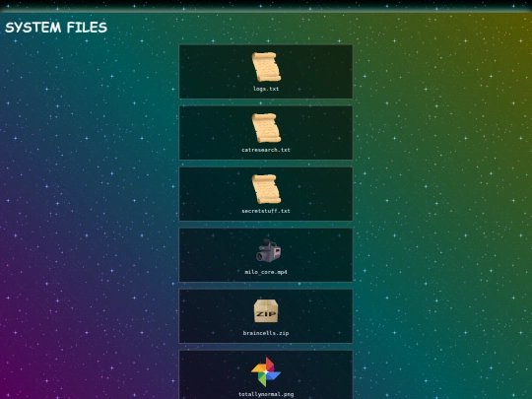Select the logs.txt file name
This screenshot has width=532, height=399.
point(266,89)
